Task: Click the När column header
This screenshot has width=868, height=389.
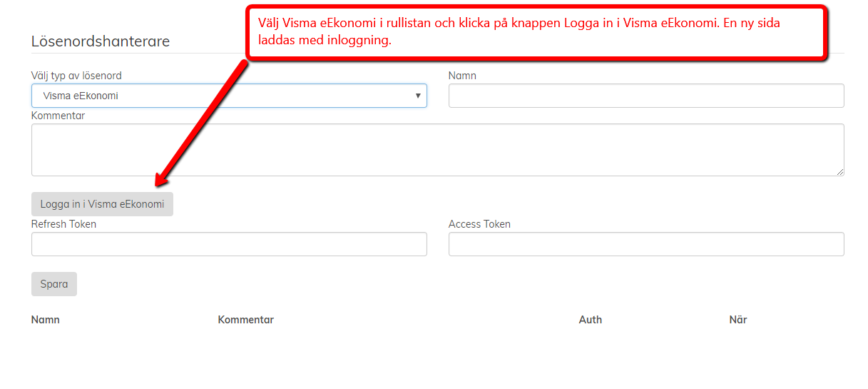Action: pos(738,320)
